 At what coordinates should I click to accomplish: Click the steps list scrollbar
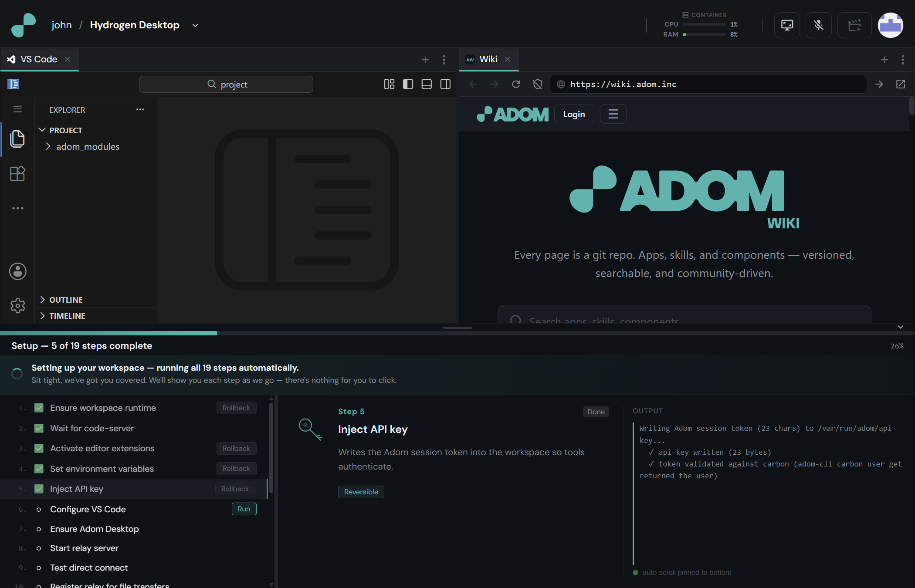click(271, 449)
